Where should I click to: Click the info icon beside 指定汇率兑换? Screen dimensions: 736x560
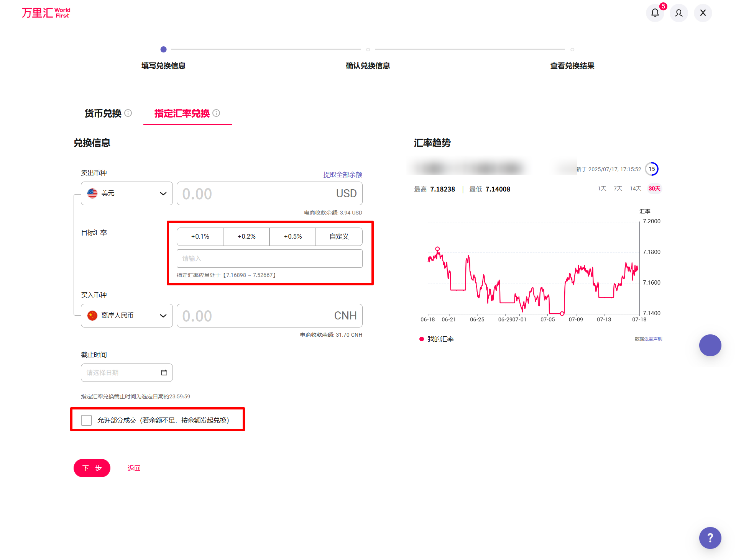click(216, 113)
